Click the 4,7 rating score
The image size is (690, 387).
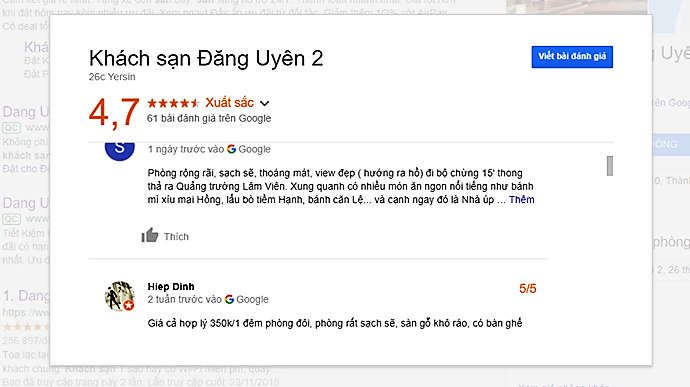pos(114,113)
